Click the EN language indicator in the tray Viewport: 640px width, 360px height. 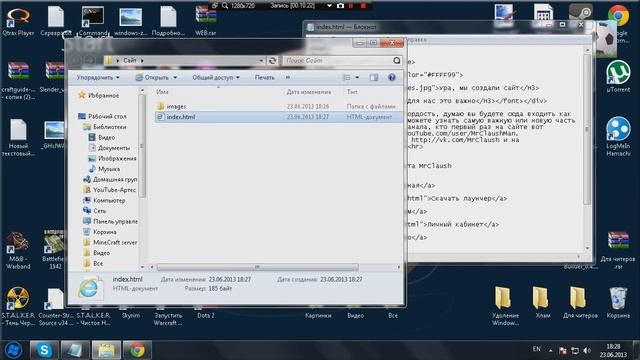click(536, 349)
